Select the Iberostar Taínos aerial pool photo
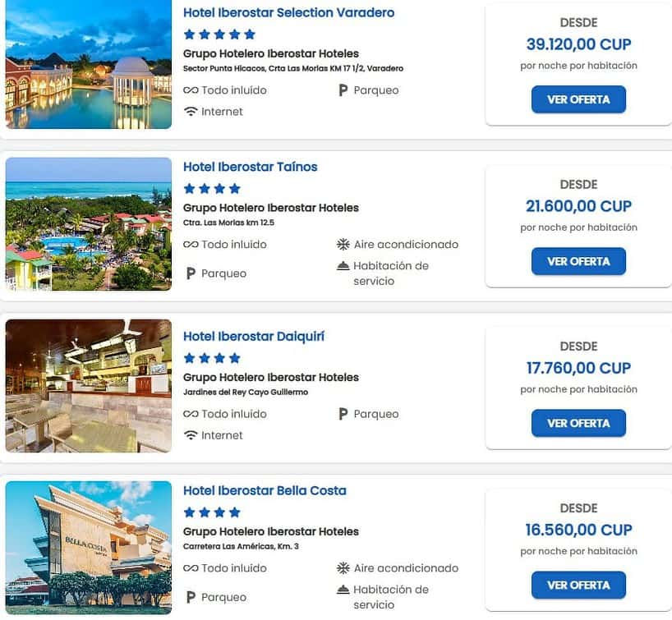Image resolution: width=672 pixels, height=620 pixels. coord(88,224)
